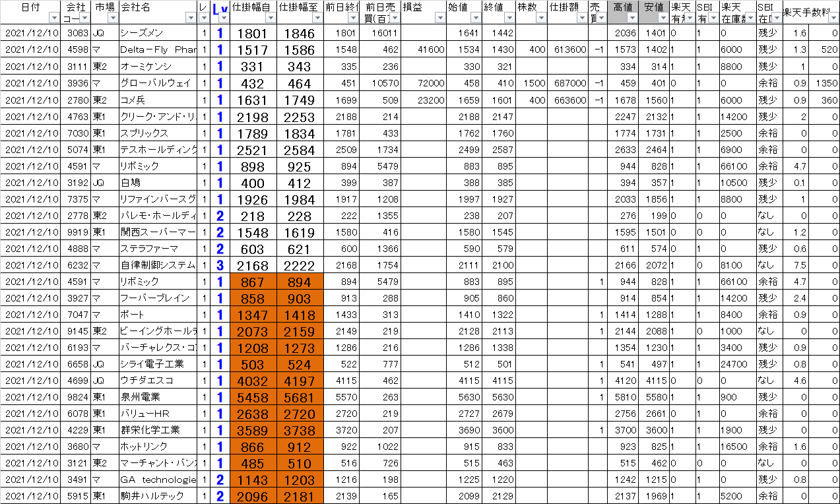Select company name cell コメ兵
840x504 pixels.
pos(158,100)
